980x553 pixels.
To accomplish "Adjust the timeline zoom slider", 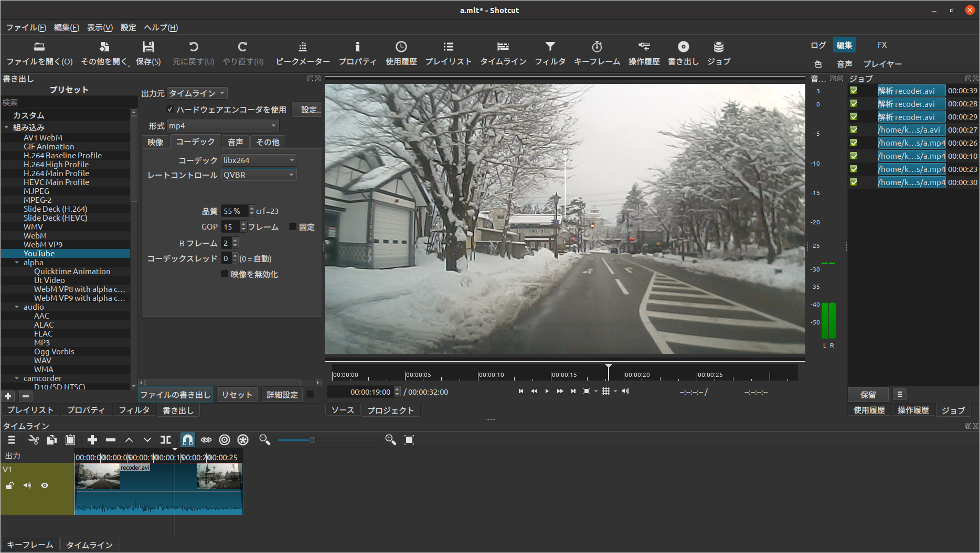I will pos(313,440).
